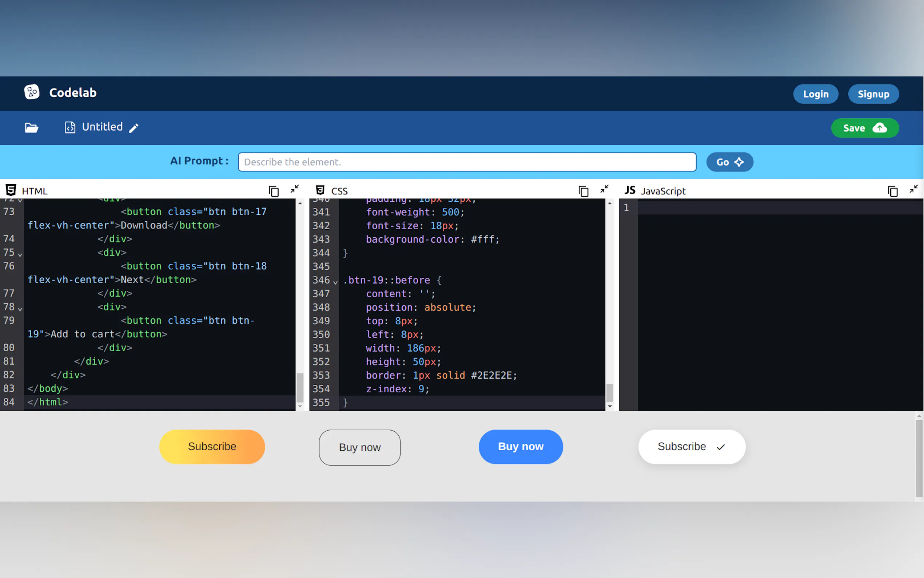Copy HTML code with the copy icon

[x=274, y=191]
